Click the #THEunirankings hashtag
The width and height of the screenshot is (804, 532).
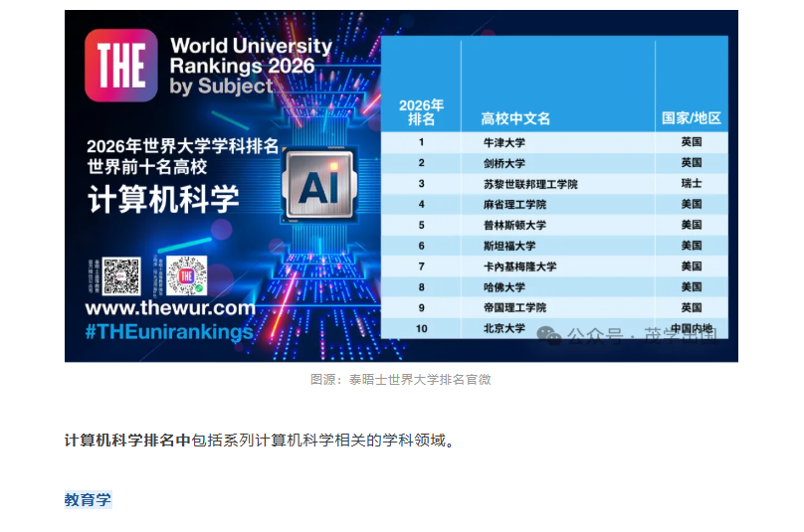169,332
